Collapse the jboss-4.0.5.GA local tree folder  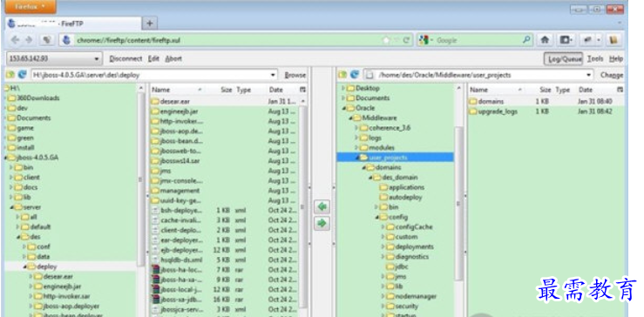coord(6,158)
